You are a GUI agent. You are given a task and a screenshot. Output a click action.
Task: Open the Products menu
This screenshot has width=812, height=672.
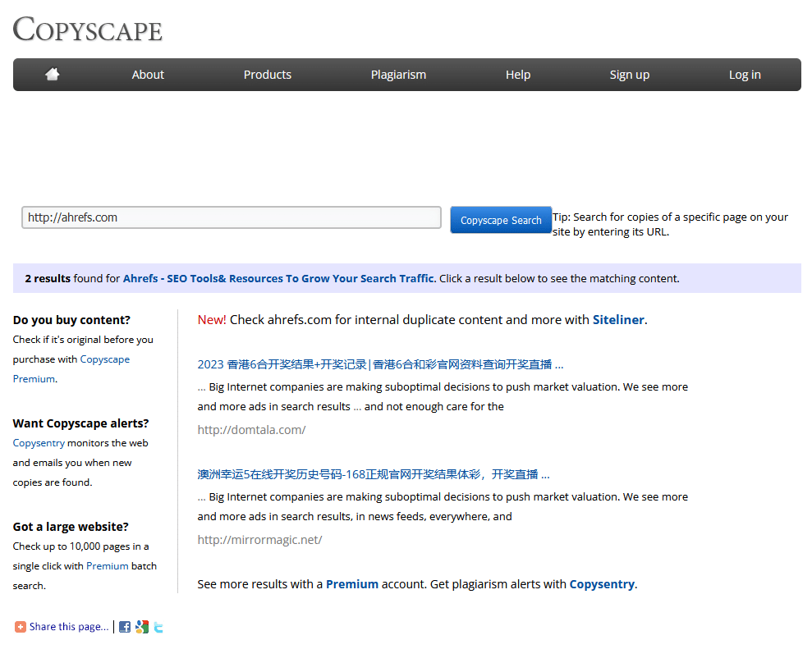point(267,75)
